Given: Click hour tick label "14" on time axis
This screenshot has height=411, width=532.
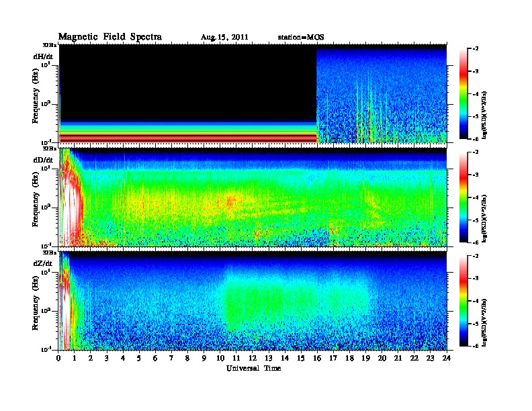Looking at the screenshot, I should (x=285, y=359).
